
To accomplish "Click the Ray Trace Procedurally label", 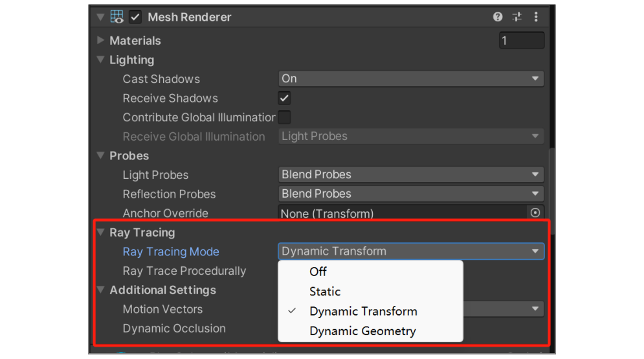I will 184,271.
